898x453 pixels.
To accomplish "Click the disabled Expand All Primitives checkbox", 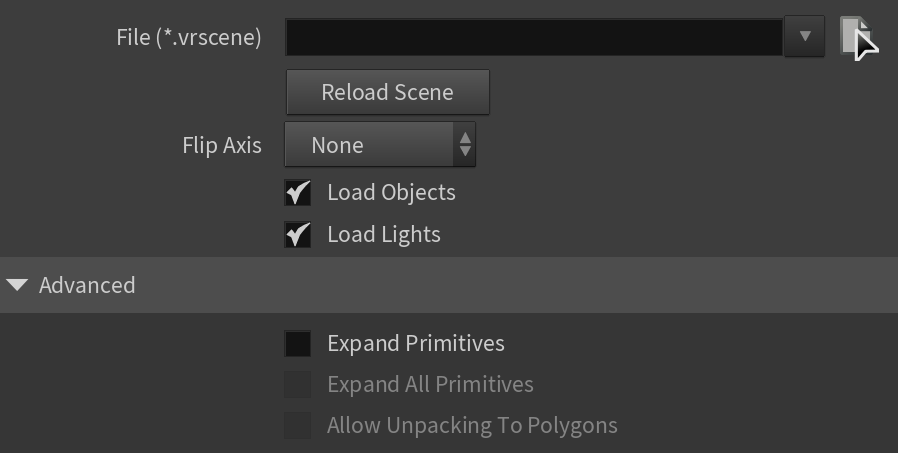I will point(298,384).
